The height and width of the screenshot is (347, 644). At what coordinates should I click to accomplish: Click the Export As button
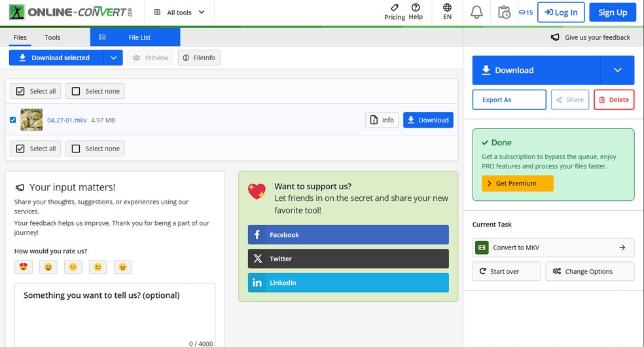click(x=509, y=100)
